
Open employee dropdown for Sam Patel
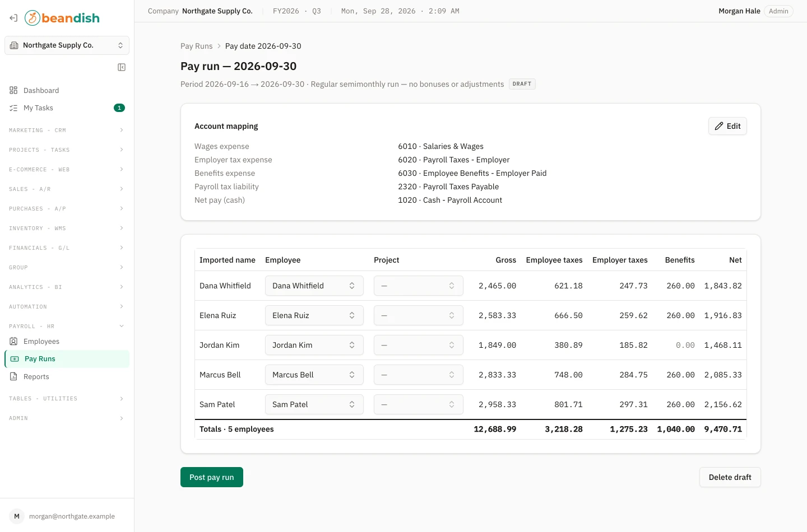tap(314, 404)
